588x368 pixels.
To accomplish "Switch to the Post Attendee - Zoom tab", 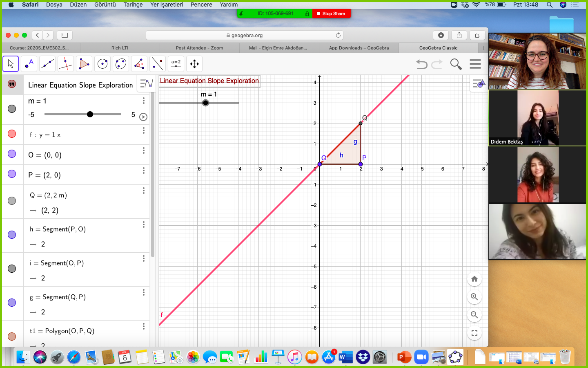I will 199,48.
